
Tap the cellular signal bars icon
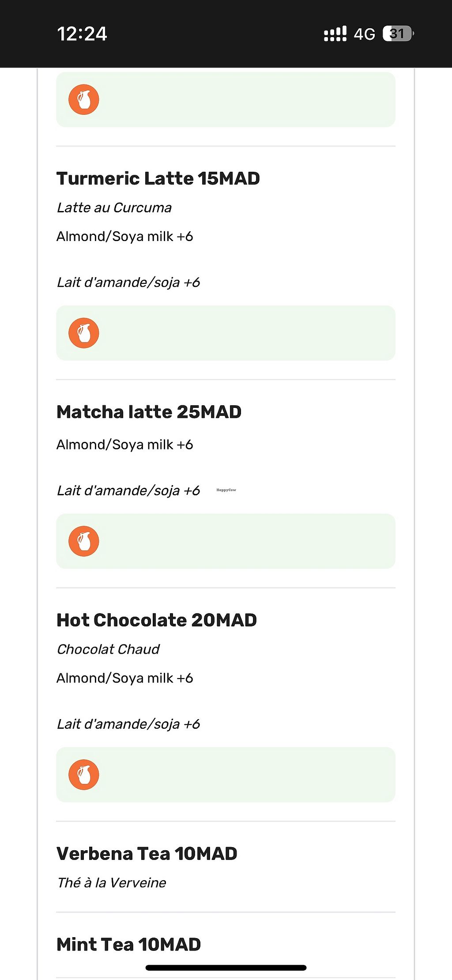tap(335, 34)
